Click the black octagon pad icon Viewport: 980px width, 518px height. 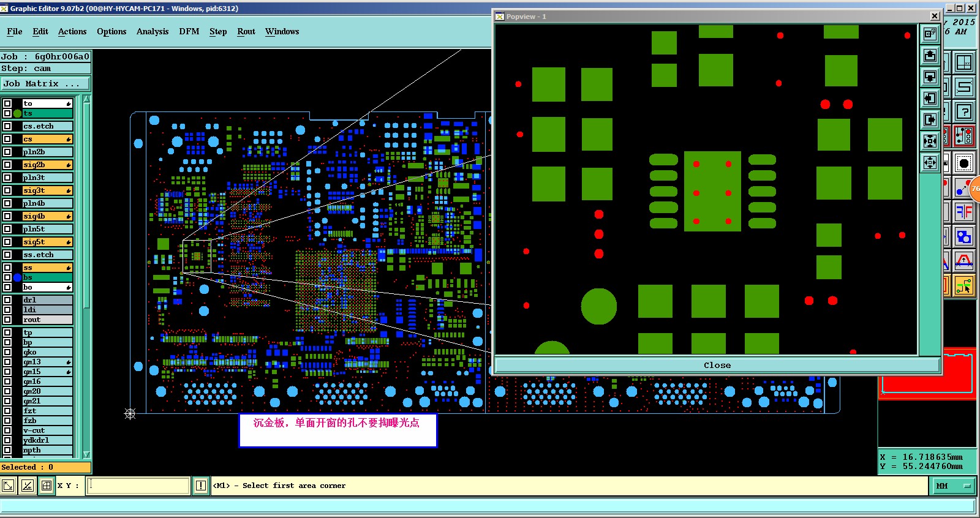964,163
